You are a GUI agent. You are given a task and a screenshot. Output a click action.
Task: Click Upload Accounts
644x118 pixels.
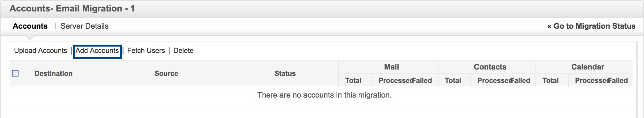pyautogui.click(x=41, y=50)
